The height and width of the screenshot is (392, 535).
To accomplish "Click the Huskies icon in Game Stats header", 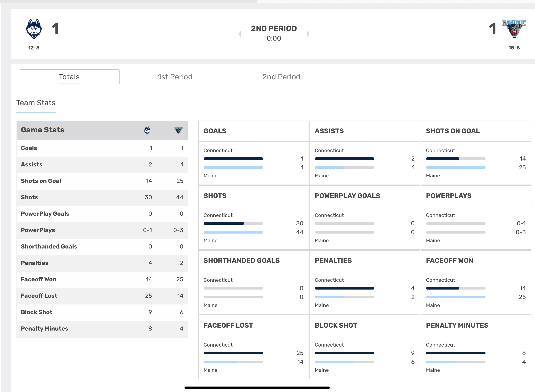I will tap(147, 130).
